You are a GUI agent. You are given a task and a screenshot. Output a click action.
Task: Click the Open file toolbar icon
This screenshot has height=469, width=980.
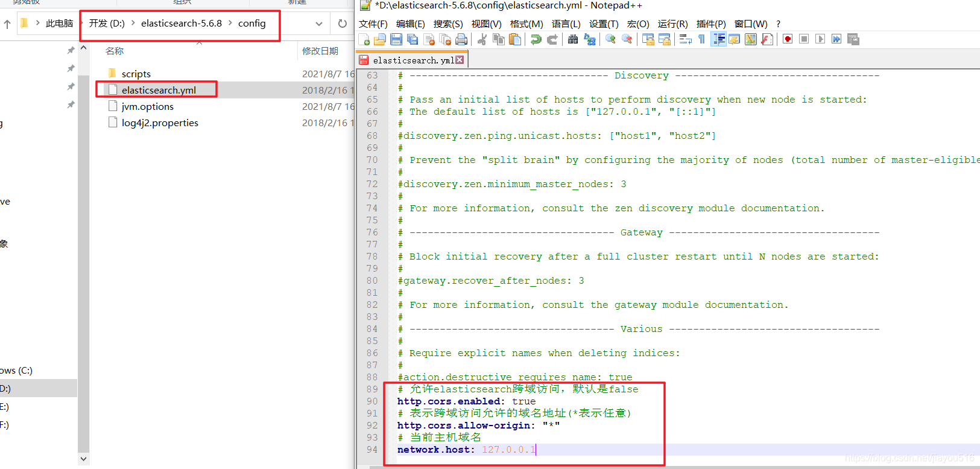coord(380,39)
